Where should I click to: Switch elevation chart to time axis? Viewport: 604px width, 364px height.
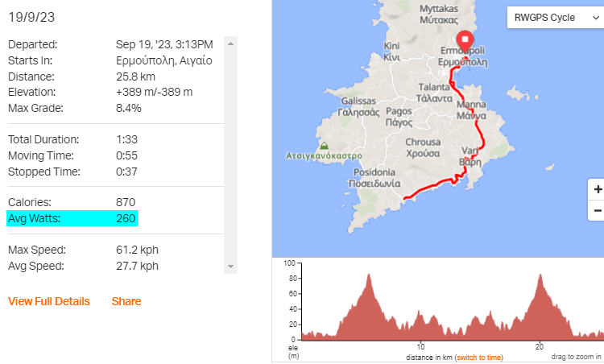click(x=479, y=357)
